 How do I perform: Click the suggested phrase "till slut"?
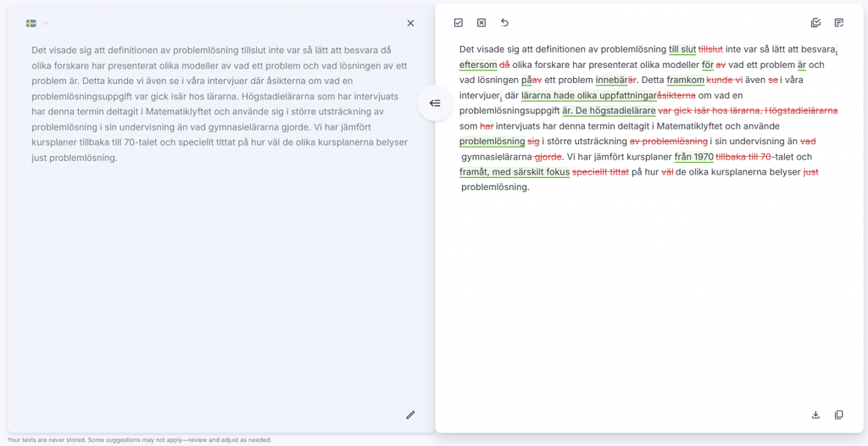[682, 49]
